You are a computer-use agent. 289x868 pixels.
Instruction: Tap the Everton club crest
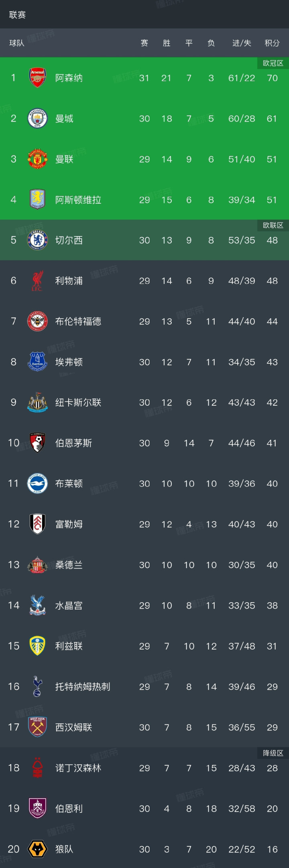coord(37,362)
